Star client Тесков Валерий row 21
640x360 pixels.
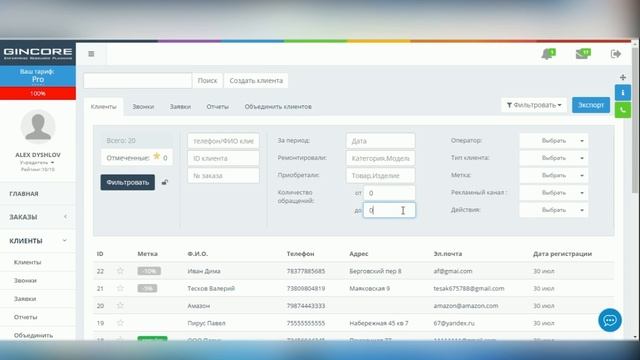pyautogui.click(x=120, y=288)
